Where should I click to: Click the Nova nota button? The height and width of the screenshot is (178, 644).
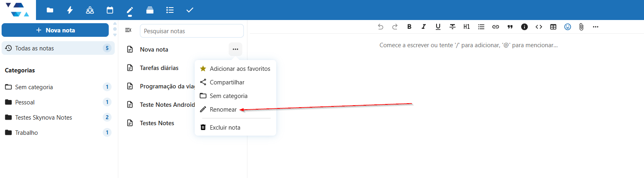click(x=55, y=30)
